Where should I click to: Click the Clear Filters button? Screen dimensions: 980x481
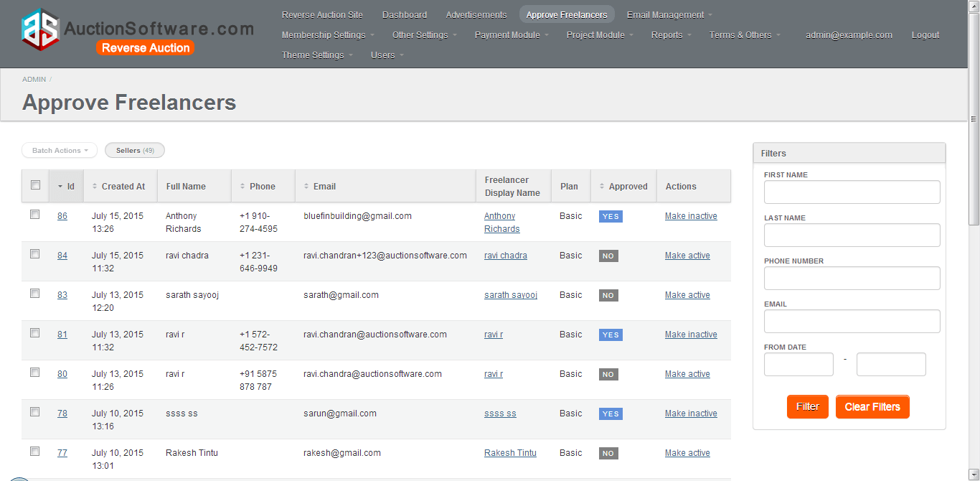(x=872, y=406)
